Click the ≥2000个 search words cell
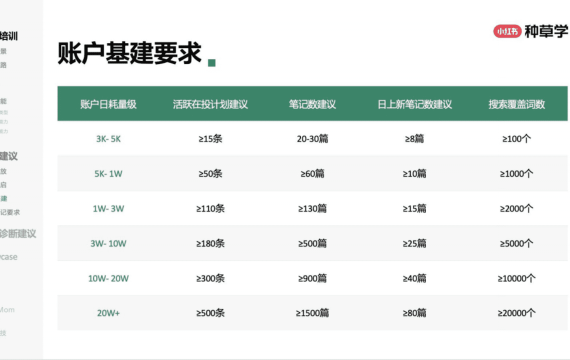570x360 pixels. 517,209
